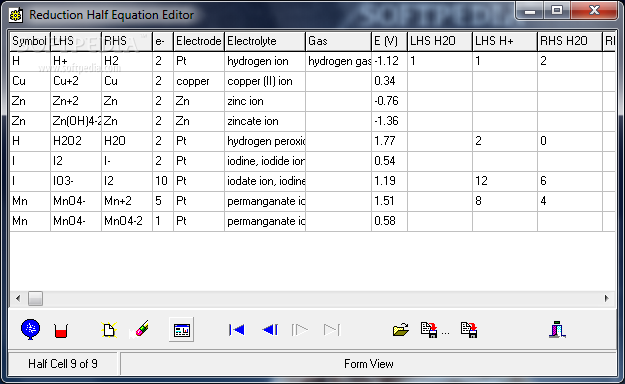Select the zincate ion cell
Viewport: 625px width, 384px height.
(265, 121)
